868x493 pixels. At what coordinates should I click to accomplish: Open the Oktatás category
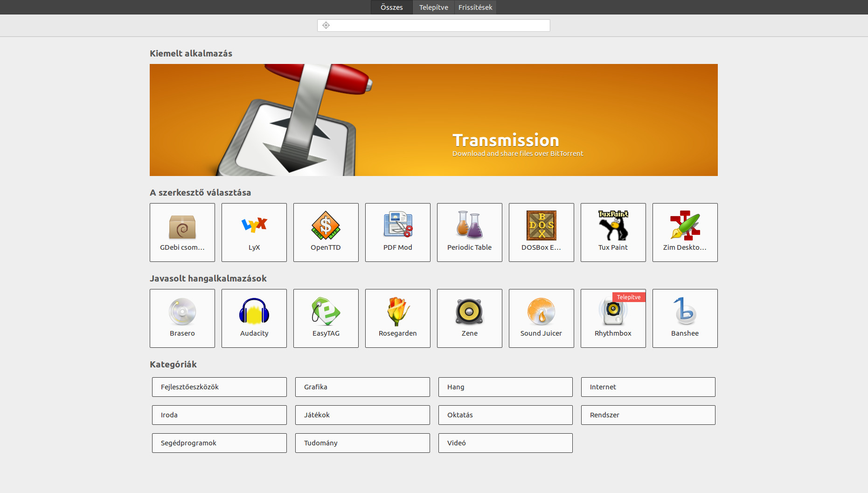click(506, 415)
